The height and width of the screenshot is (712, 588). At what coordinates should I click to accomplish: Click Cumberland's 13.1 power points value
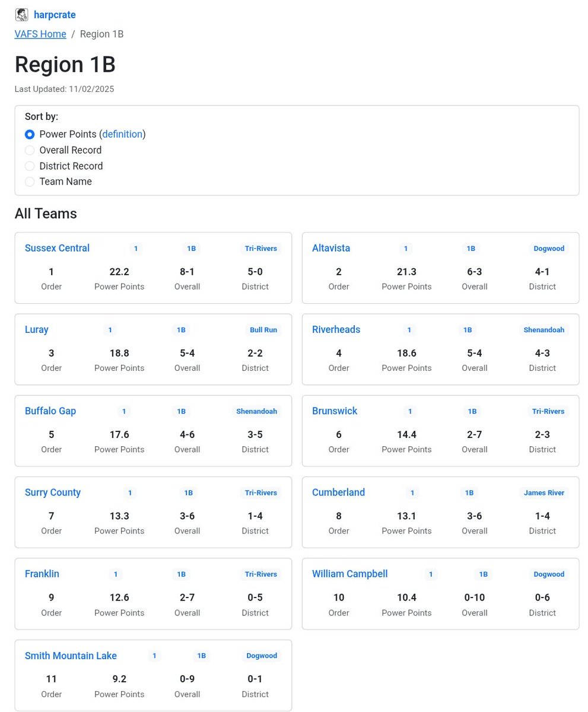point(406,516)
